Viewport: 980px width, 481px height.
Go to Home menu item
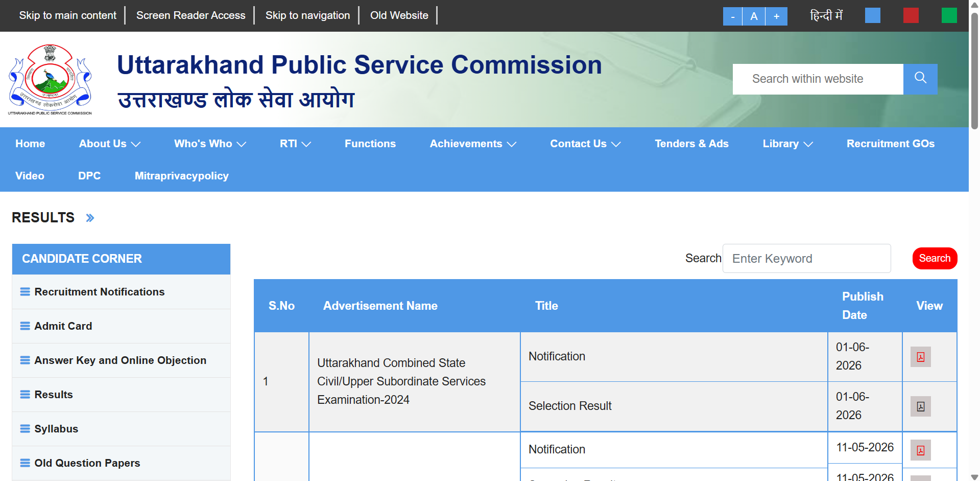point(30,144)
